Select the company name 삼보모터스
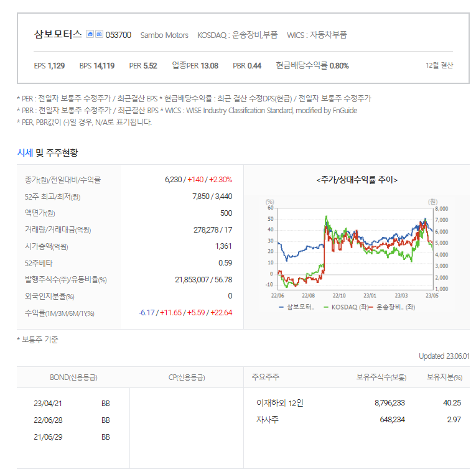The width and height of the screenshot is (476, 472). coord(58,35)
